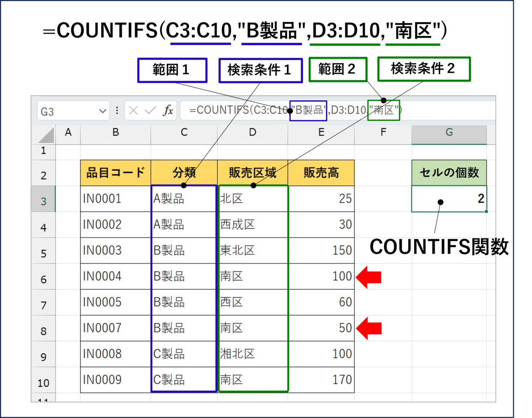
Task: Click cell IN0005
Action: click(x=116, y=302)
